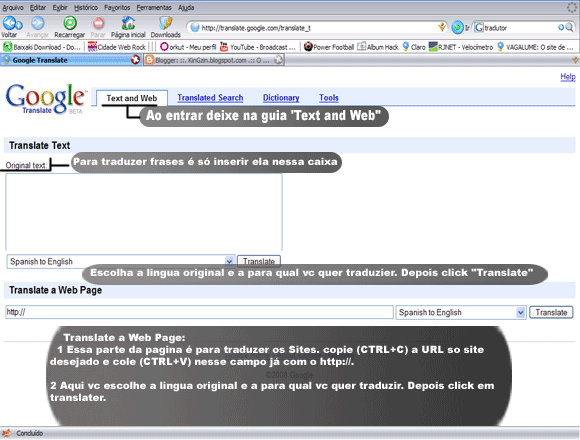Open the tab list arrow at right
580x440 pixels.
tap(575, 60)
